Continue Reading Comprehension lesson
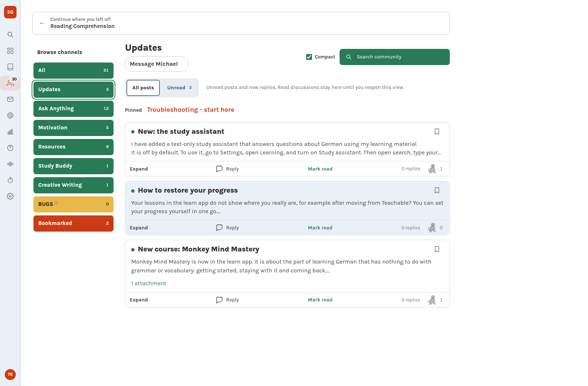 pos(241,23)
